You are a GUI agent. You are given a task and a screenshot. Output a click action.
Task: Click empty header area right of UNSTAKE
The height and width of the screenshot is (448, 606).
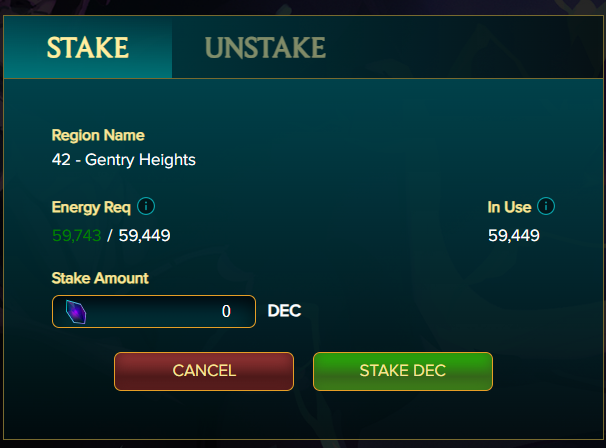464,48
